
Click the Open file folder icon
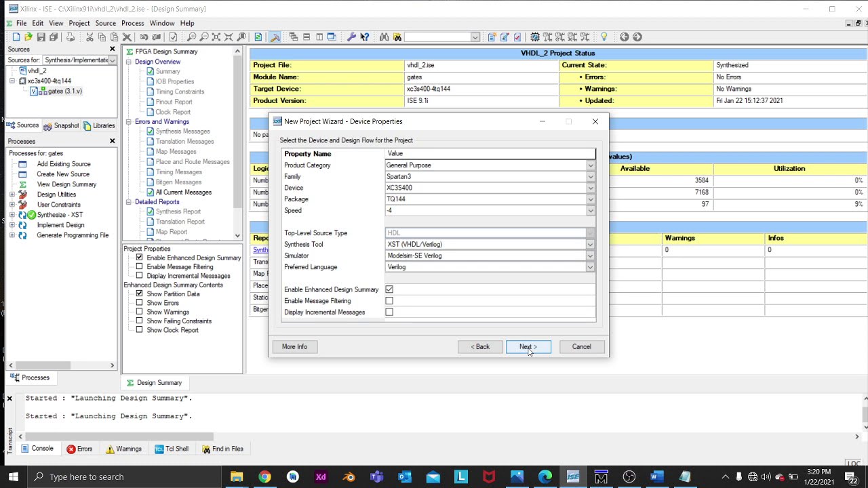tap(28, 37)
